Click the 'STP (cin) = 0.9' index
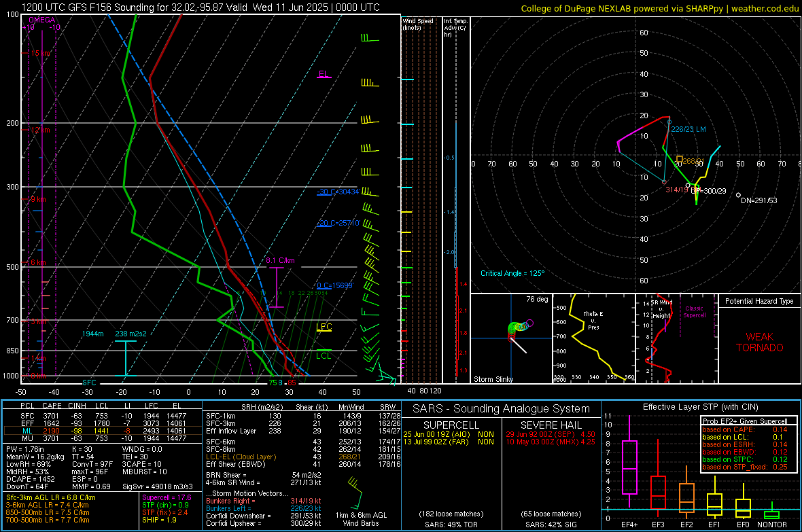Image resolution: width=802 pixels, height=532 pixels. (x=165, y=505)
